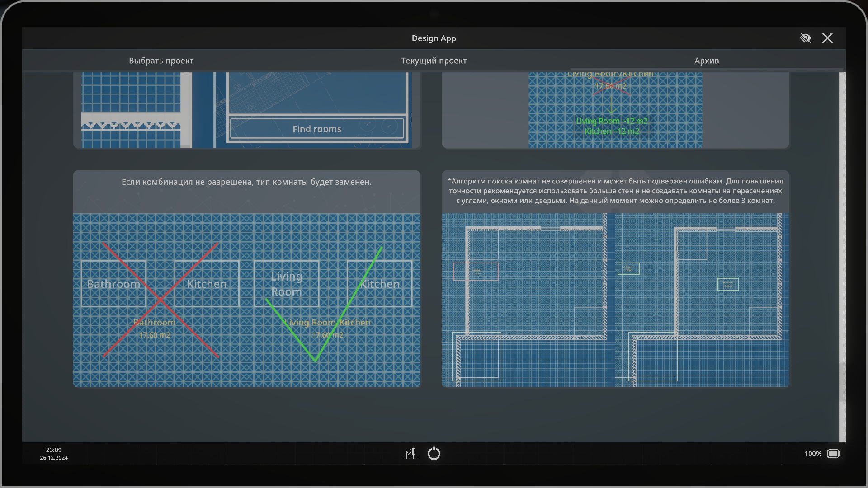This screenshot has width=868, height=488.
Task: Open the Архив tab
Action: 706,61
